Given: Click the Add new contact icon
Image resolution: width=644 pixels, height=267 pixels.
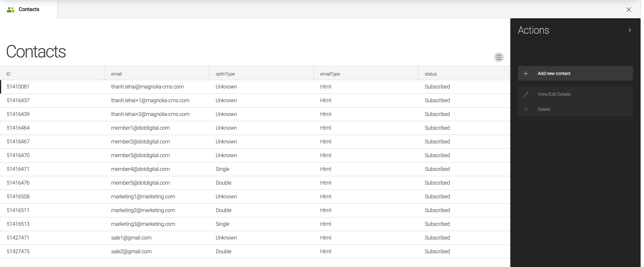Looking at the screenshot, I should coord(526,73).
